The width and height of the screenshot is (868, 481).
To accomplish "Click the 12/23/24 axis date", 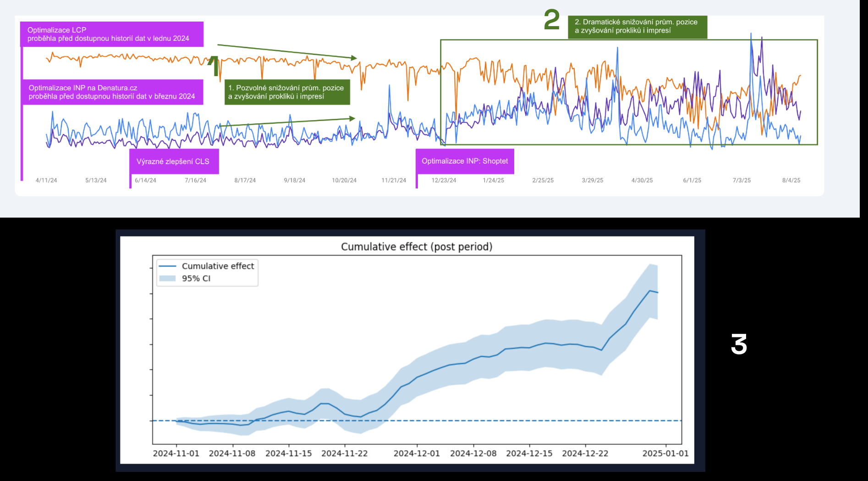I will click(x=444, y=180).
